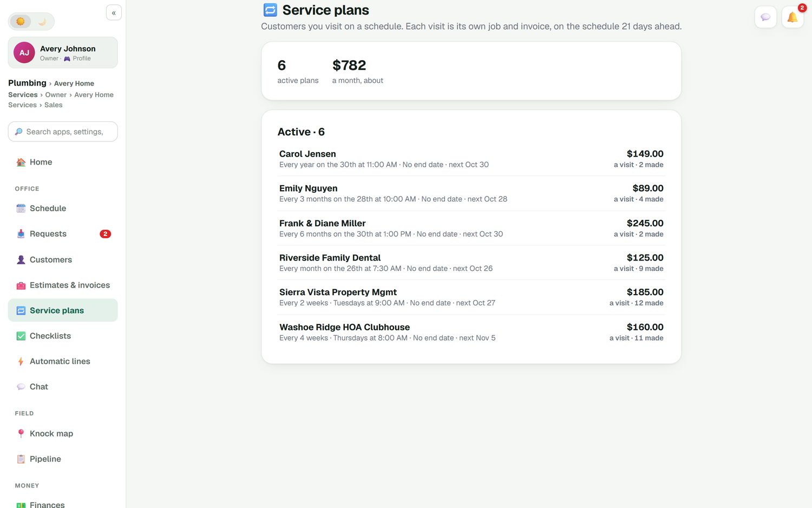The image size is (812, 508).
Task: Click the Customers person icon
Action: pyautogui.click(x=21, y=259)
